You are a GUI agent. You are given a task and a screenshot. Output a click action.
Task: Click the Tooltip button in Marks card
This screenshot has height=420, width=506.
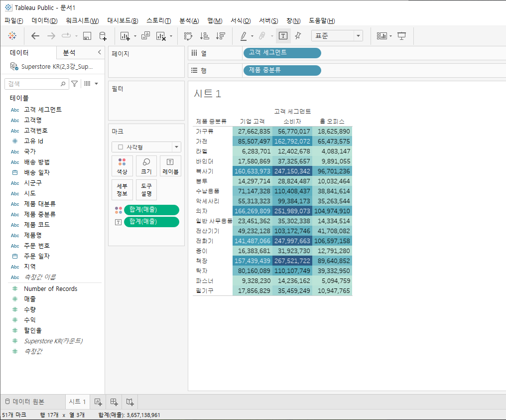(146, 190)
